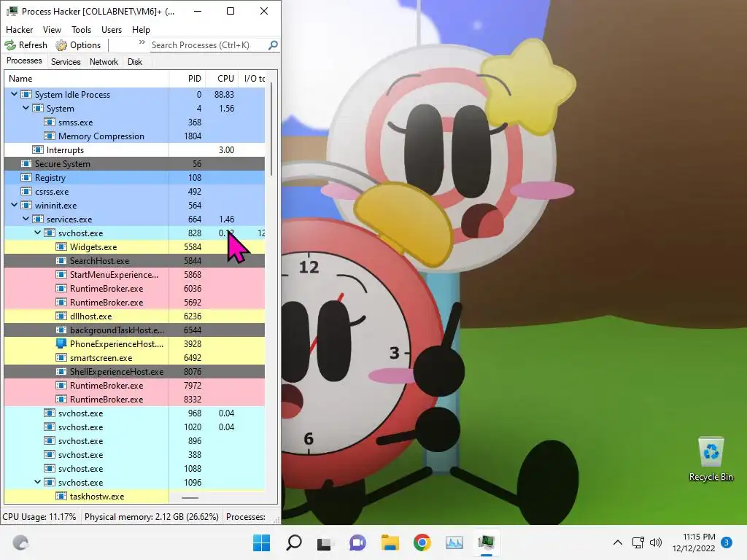Collapse svchost.exe PID 828 node
The image size is (747, 560).
38,233
